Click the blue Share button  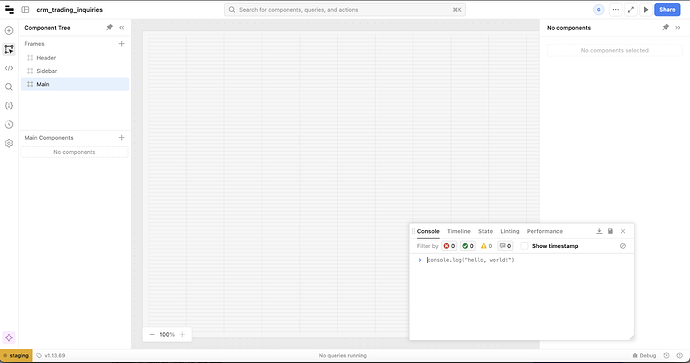pos(667,10)
